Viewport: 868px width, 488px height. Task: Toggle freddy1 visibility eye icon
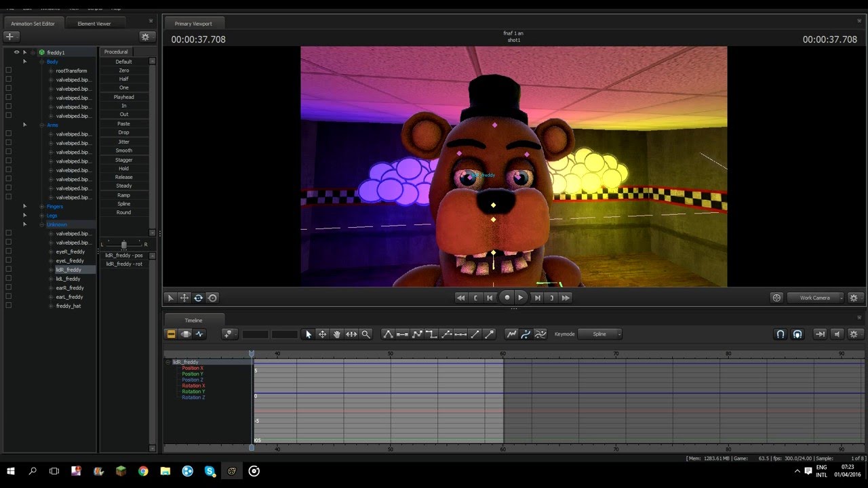[16, 52]
